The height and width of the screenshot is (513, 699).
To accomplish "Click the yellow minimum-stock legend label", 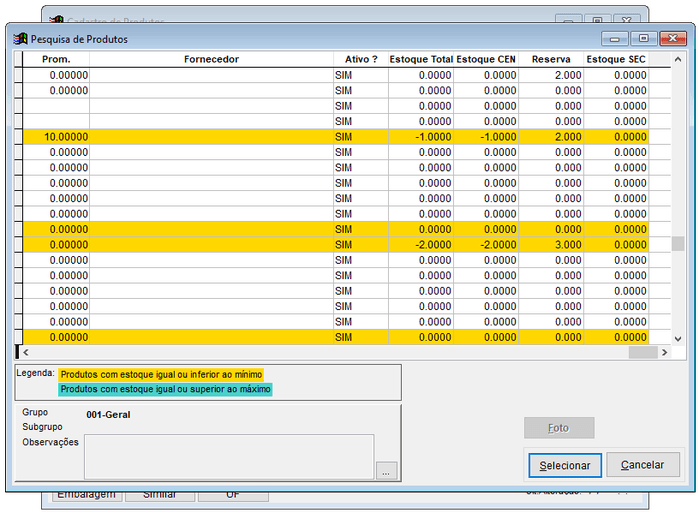I will (x=161, y=374).
